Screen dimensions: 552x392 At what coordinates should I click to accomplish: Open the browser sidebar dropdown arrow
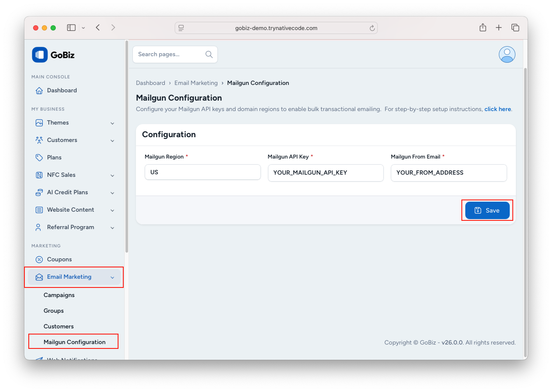[x=83, y=28]
